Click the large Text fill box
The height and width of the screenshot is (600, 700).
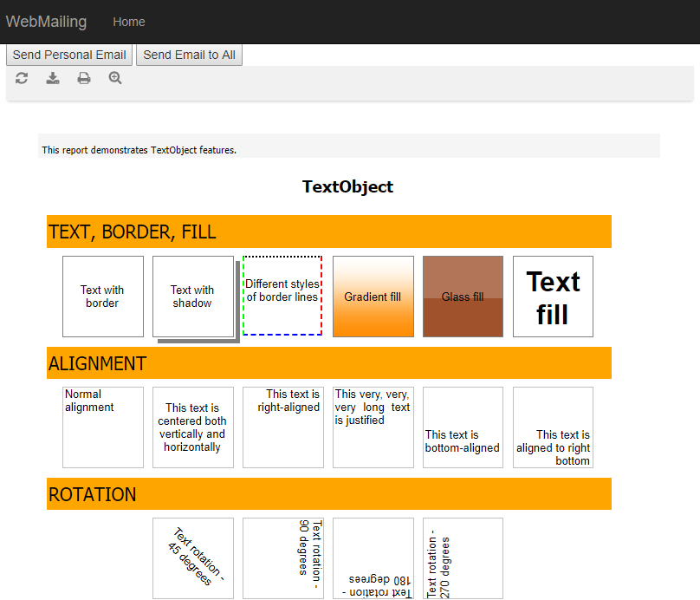553,297
